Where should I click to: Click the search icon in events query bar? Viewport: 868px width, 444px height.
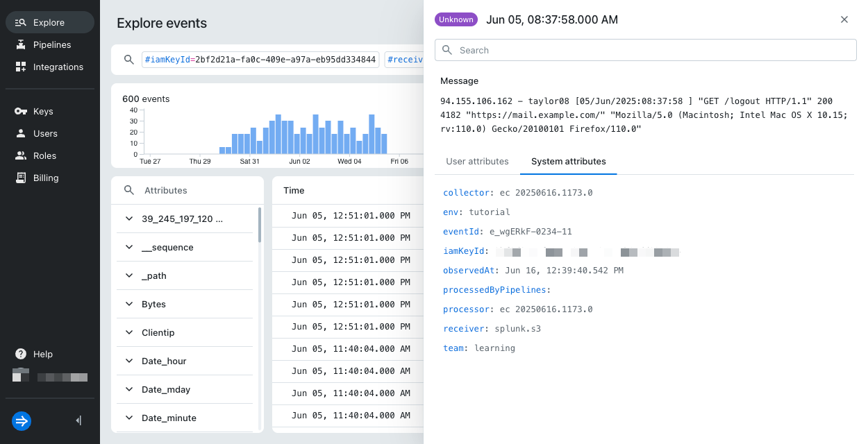click(x=128, y=60)
